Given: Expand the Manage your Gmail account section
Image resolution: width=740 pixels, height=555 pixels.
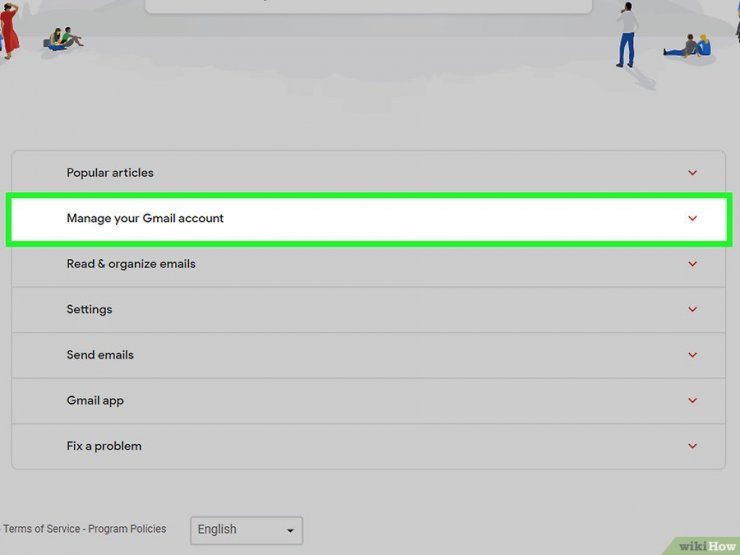Looking at the screenshot, I should [145, 218].
